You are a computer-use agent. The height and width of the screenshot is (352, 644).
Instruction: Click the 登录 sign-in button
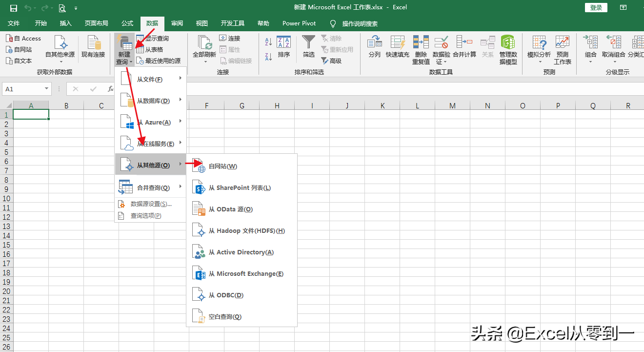596,7
